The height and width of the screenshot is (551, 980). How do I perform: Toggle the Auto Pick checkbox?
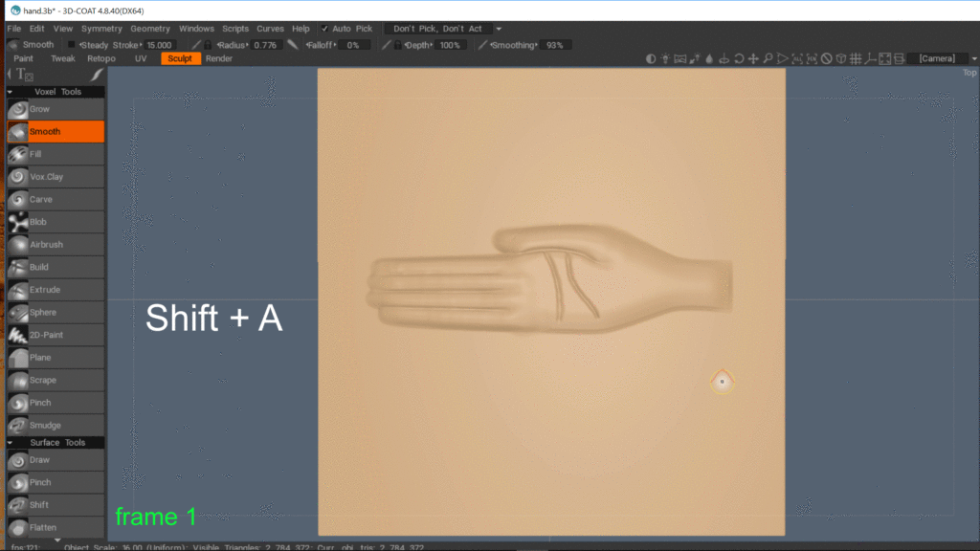click(325, 29)
